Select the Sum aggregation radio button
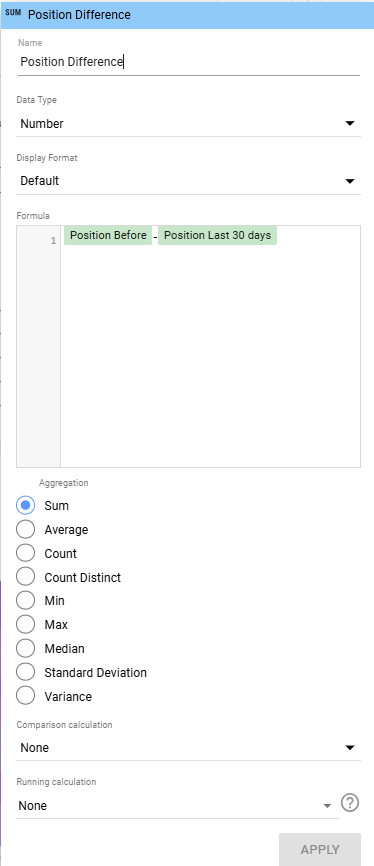Image resolution: width=374 pixels, height=866 pixels. click(x=25, y=505)
